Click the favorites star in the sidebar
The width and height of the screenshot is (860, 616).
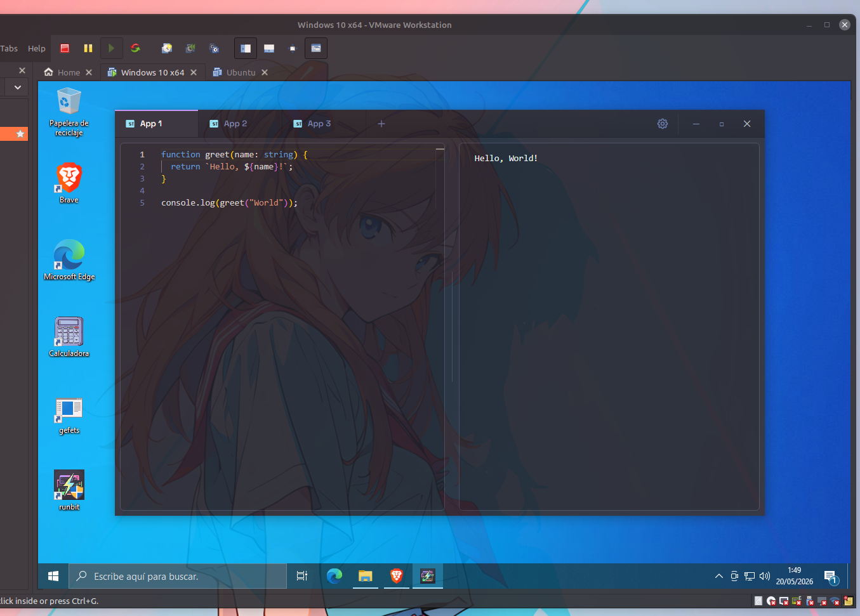click(20, 134)
